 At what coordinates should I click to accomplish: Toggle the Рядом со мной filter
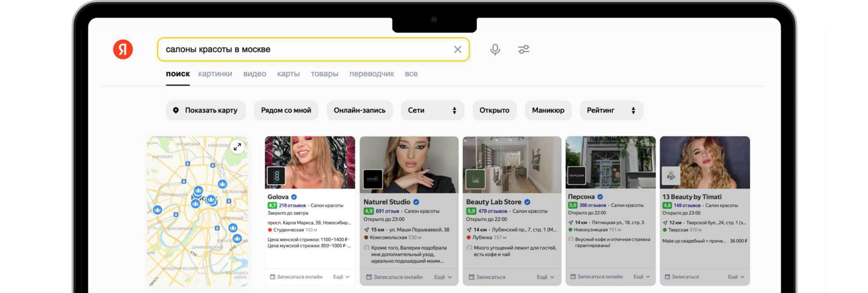click(x=286, y=110)
